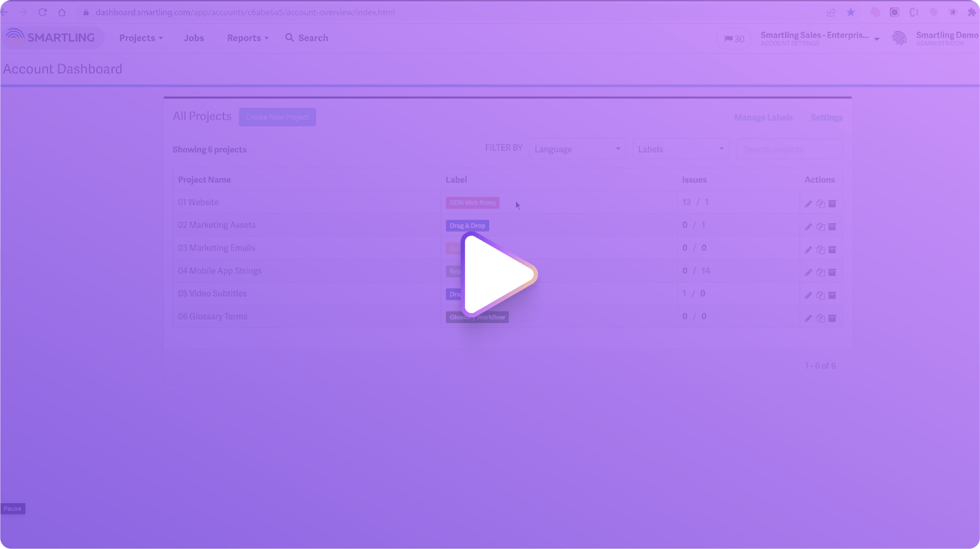This screenshot has height=549, width=980.
Task: Edit the 04 Mobile App Strings project
Action: 808,272
